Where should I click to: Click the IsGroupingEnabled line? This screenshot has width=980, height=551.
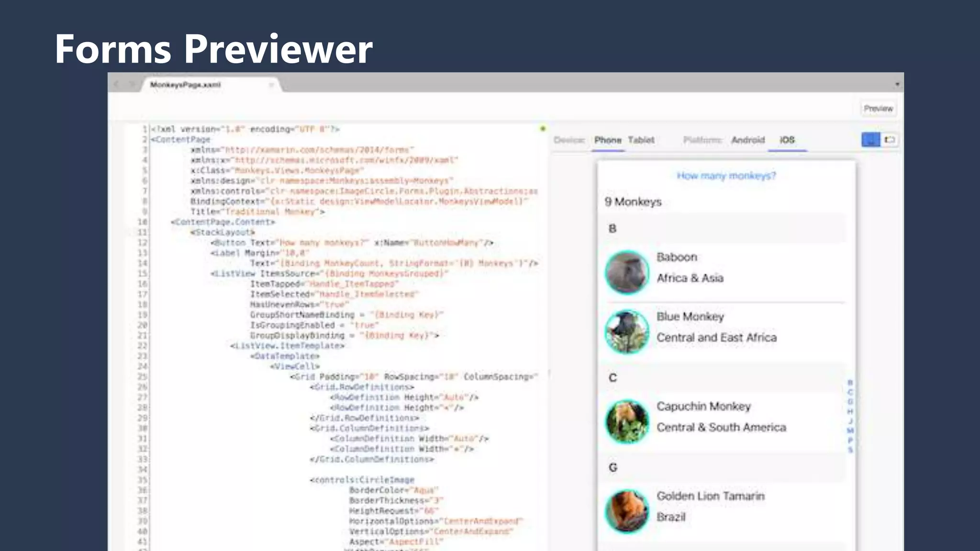click(314, 325)
